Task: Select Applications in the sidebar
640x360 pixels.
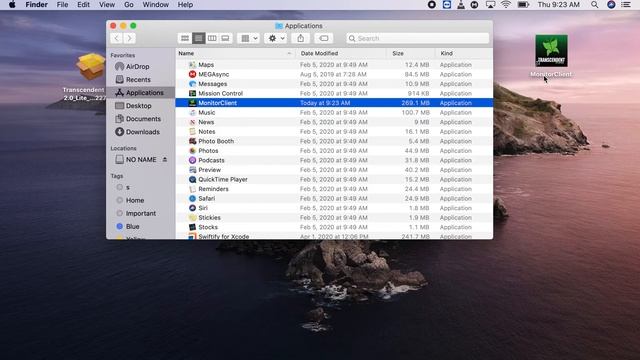Action: (x=140, y=93)
